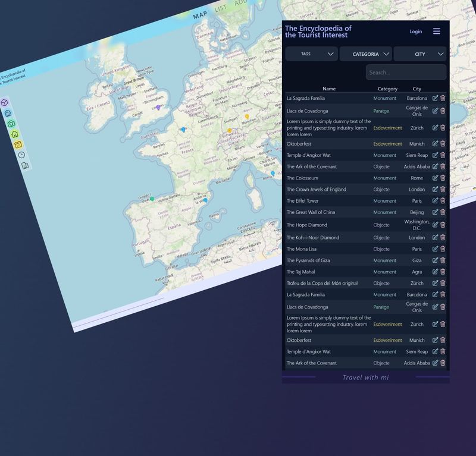Screen dimensions: 476x456
Task: Click edit icon for The Colosseum
Action: point(435,178)
